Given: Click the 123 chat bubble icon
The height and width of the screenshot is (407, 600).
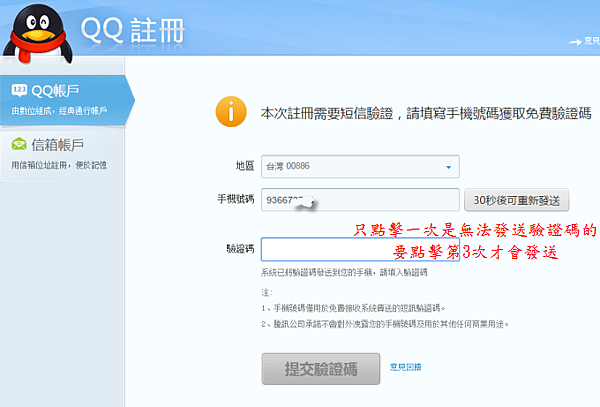Looking at the screenshot, I should tap(19, 91).
